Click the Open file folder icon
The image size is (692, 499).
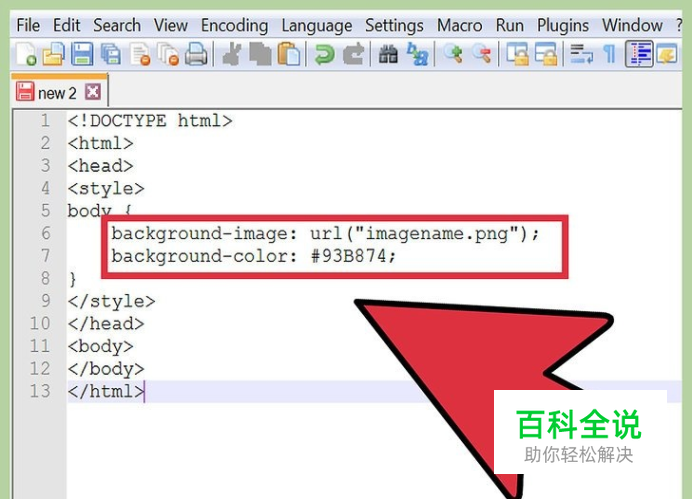(54, 54)
